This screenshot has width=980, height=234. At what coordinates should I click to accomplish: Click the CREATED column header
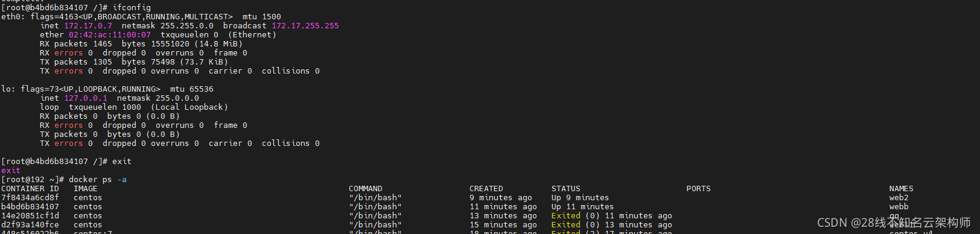[x=486, y=189]
